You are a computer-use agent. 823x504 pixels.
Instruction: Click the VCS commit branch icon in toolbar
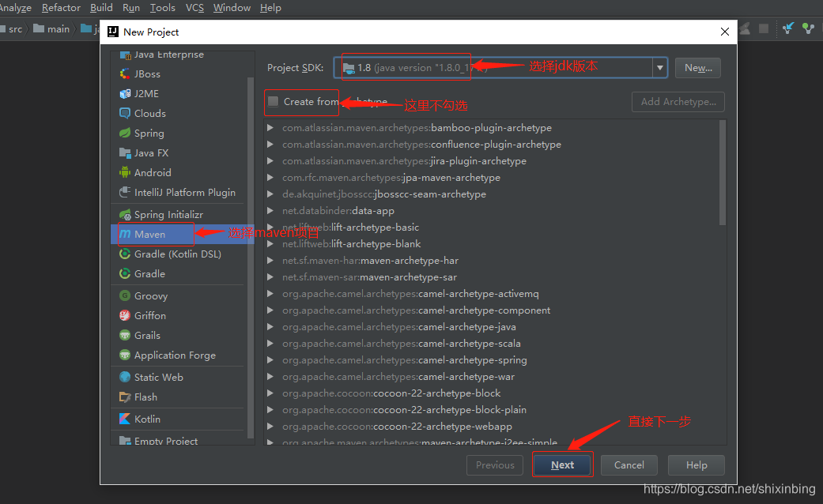pos(808,28)
